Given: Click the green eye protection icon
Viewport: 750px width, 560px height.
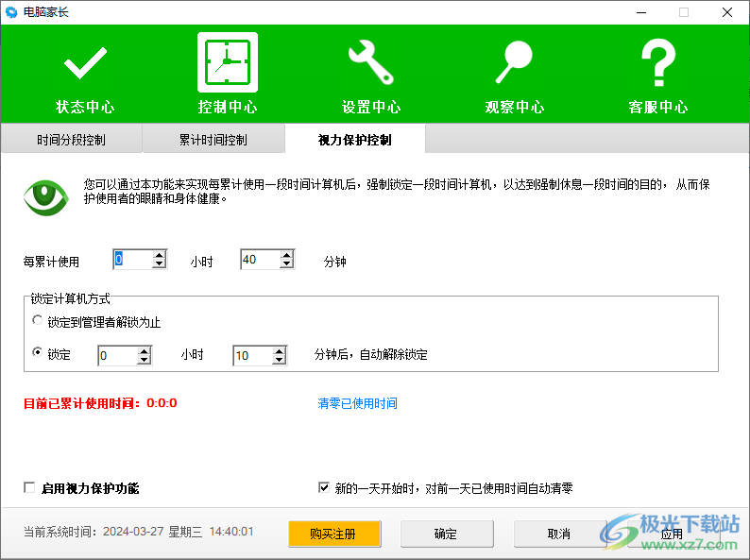Looking at the screenshot, I should [x=46, y=197].
